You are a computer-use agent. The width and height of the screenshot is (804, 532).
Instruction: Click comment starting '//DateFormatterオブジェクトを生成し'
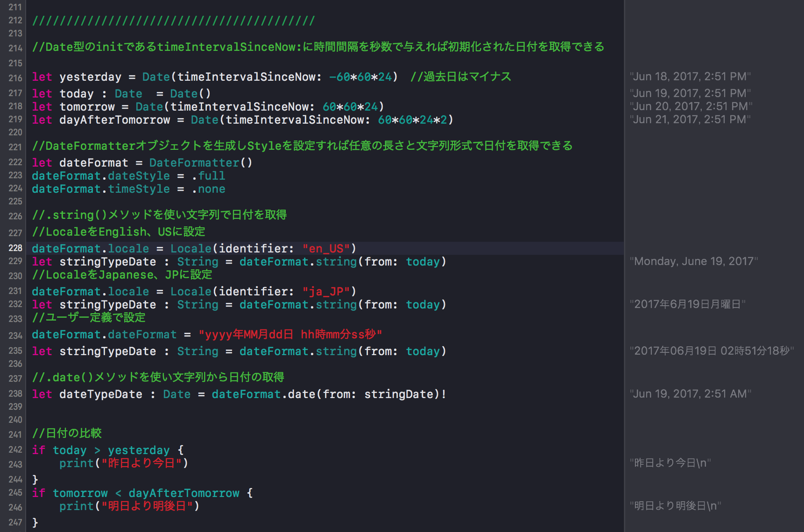(303, 146)
